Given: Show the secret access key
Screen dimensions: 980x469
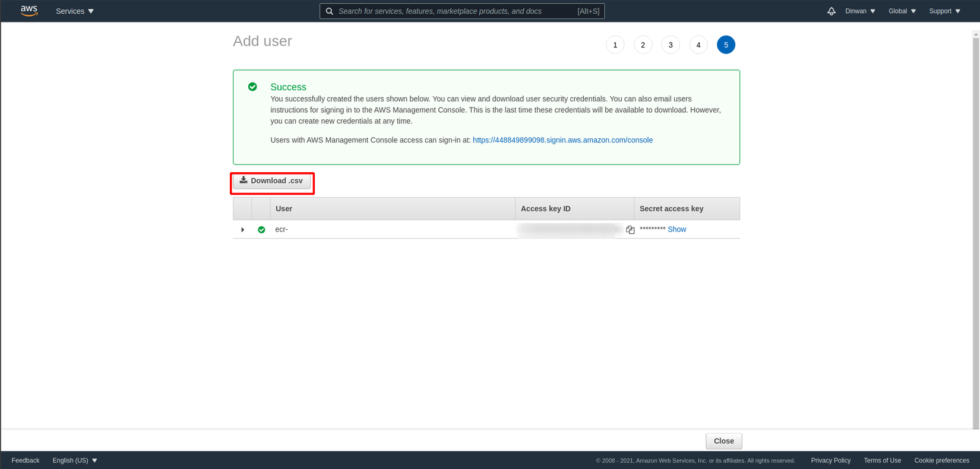Looking at the screenshot, I should click(676, 229).
